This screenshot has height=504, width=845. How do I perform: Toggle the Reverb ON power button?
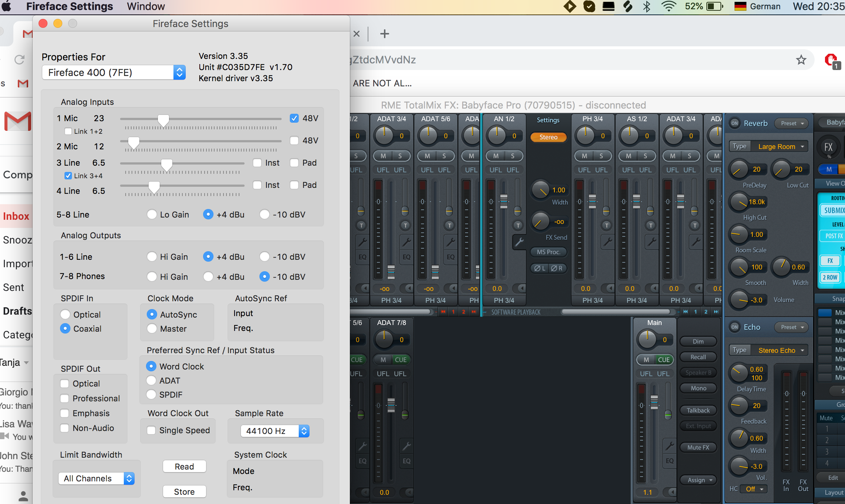tap(735, 123)
